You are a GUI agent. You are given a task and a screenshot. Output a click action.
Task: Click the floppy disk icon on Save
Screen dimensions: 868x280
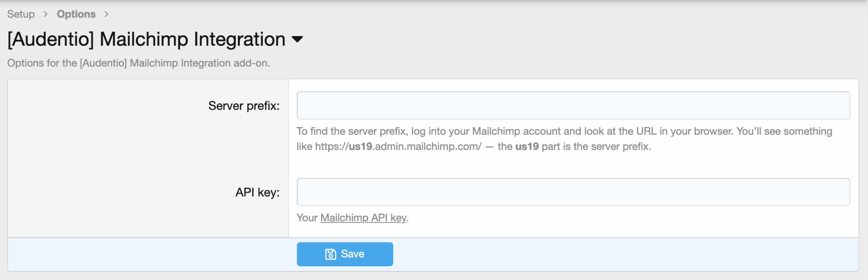[x=330, y=254]
